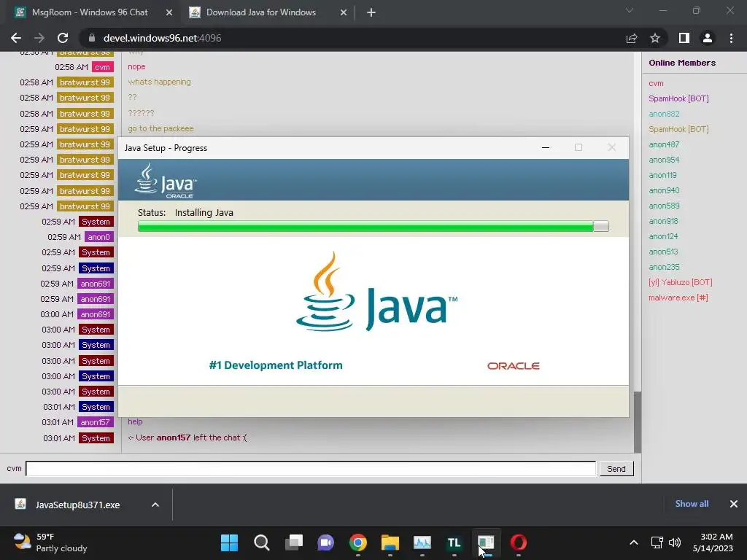Screen dimensions: 747x560
Task: Click the anon0 username tag
Action: coord(98,237)
